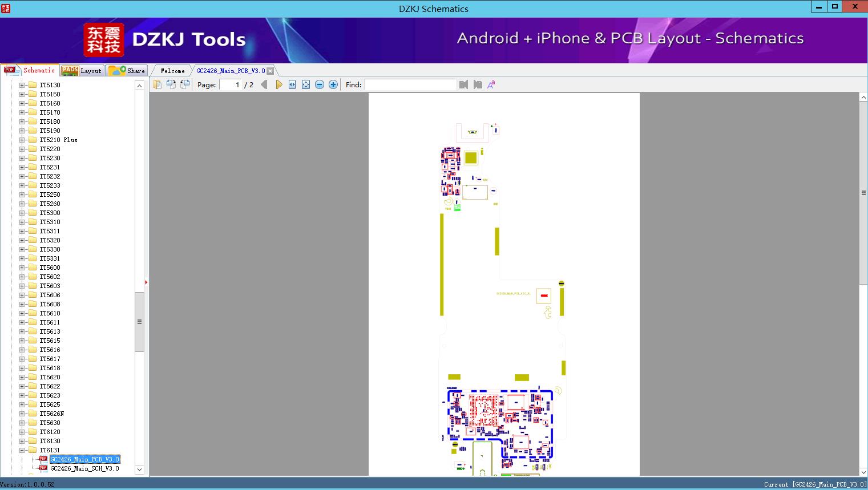The width and height of the screenshot is (868, 490).
Task: Click zoom out minus icon
Action: coord(320,84)
